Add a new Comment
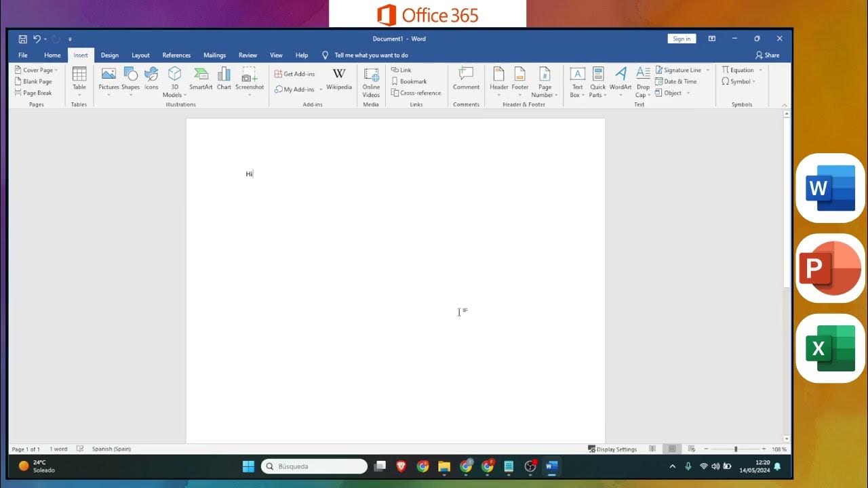Image resolution: width=868 pixels, height=488 pixels. click(x=466, y=79)
